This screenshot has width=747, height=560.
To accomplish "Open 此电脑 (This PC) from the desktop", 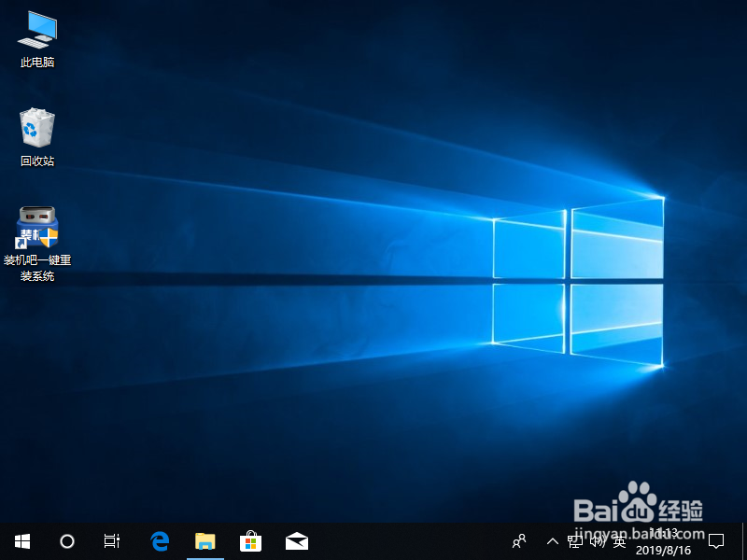I will 36,28.
